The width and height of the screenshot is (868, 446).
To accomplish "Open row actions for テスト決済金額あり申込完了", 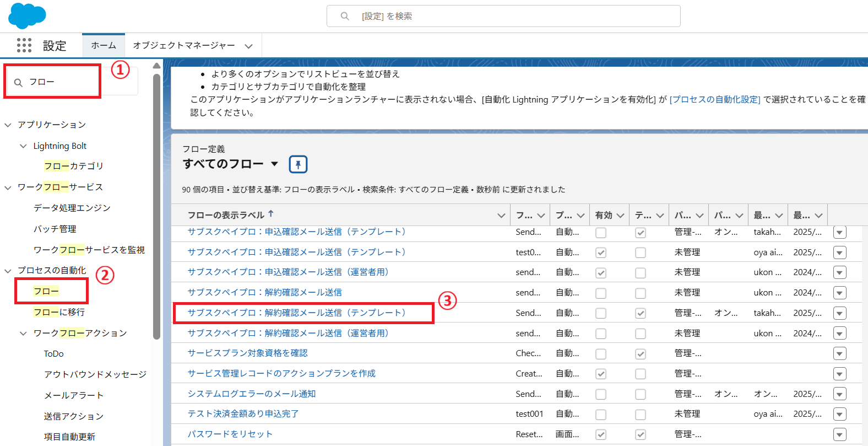I will (839, 414).
